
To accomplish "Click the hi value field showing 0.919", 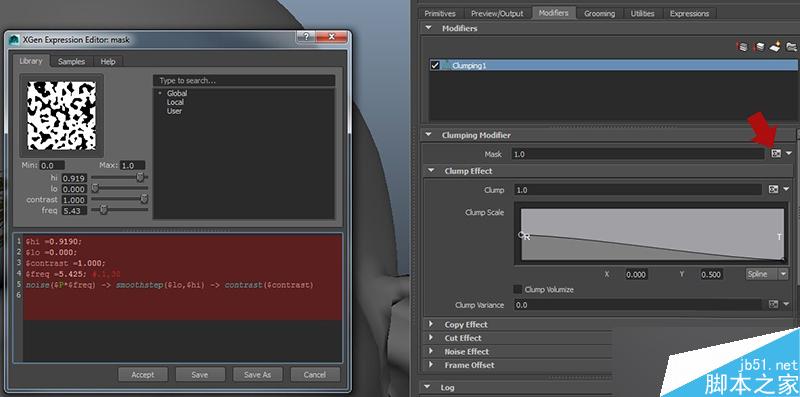I will point(74,178).
